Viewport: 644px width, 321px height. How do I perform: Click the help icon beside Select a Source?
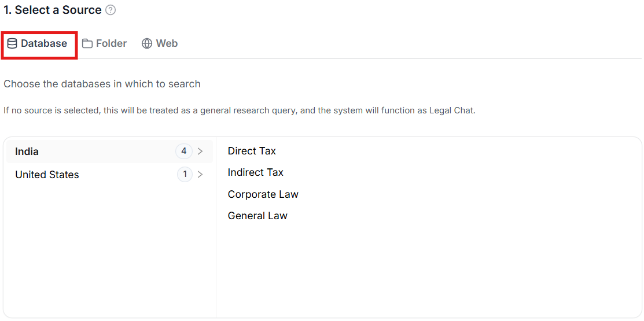pyautogui.click(x=111, y=10)
